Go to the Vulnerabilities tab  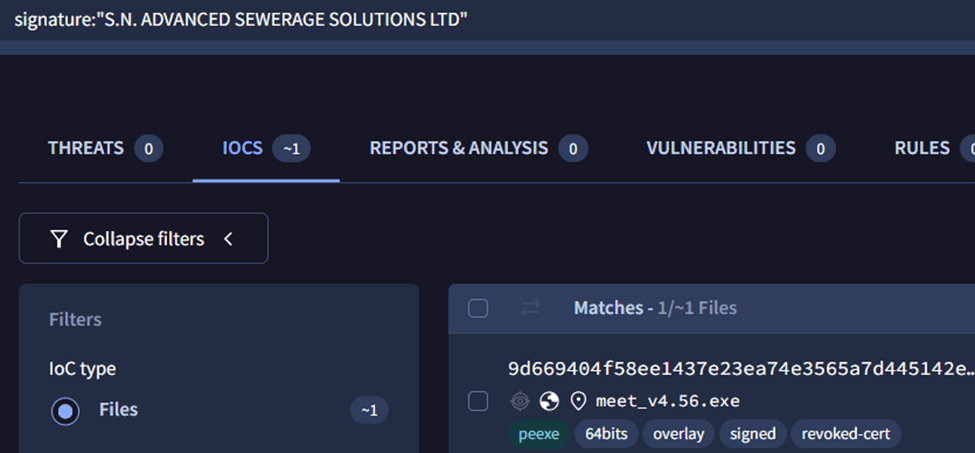[721, 148]
